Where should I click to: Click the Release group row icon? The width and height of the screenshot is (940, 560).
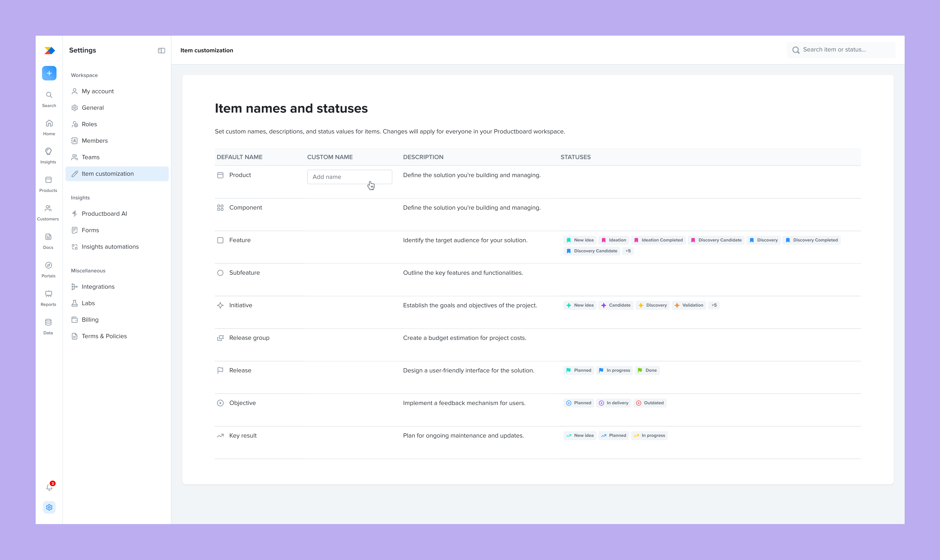coord(220,338)
